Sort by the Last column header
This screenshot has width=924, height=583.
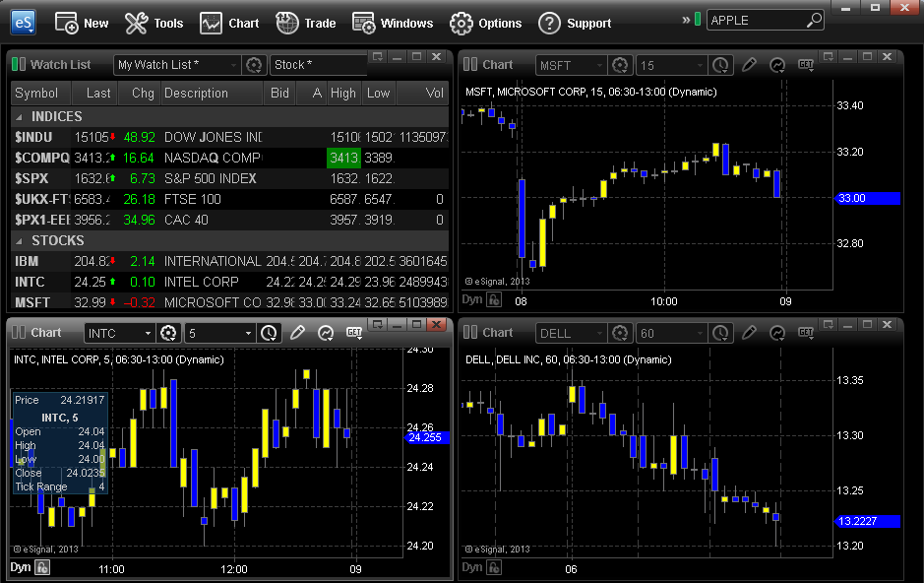click(x=94, y=94)
